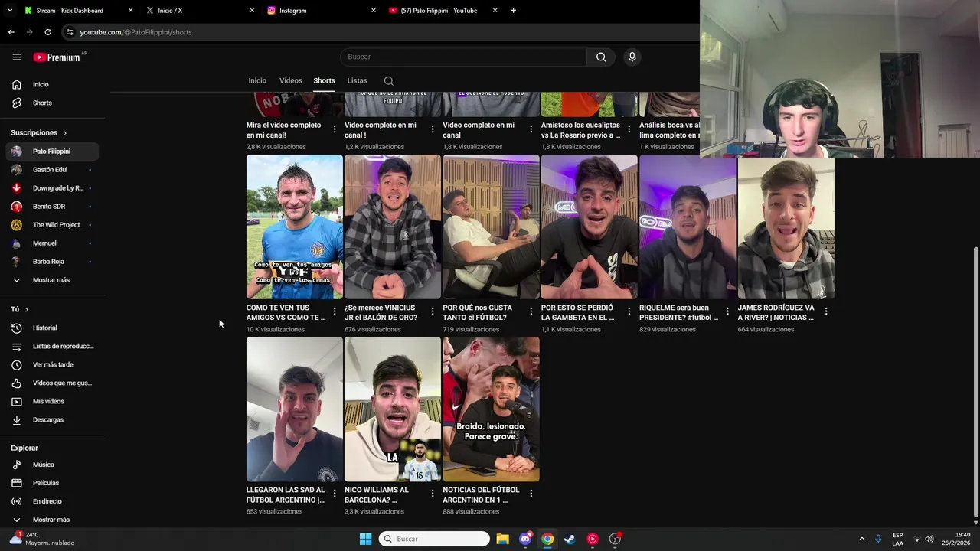Show hidden system tray icons
This screenshot has height=551, width=980.
point(861,539)
